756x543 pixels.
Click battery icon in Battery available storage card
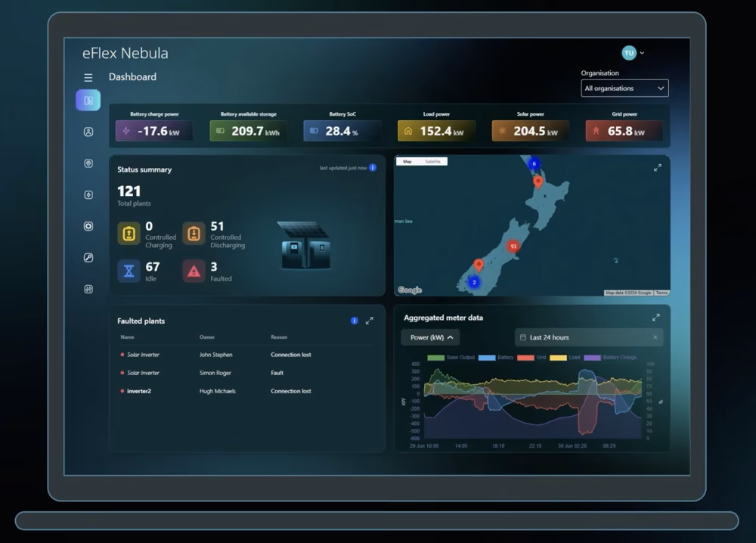tap(220, 131)
